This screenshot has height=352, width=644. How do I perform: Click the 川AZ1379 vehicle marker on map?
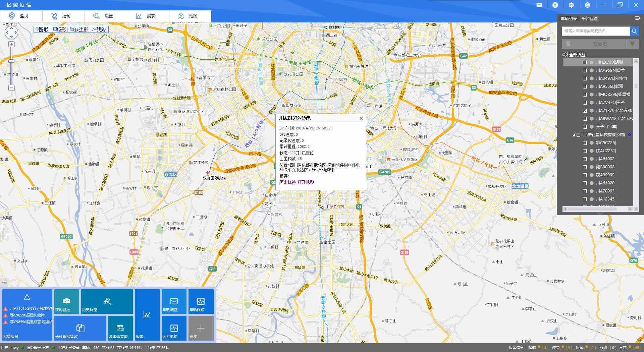tap(321, 207)
